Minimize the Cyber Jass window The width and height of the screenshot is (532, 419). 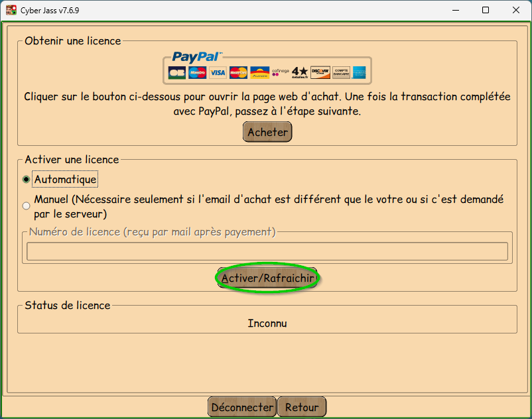coord(456,10)
